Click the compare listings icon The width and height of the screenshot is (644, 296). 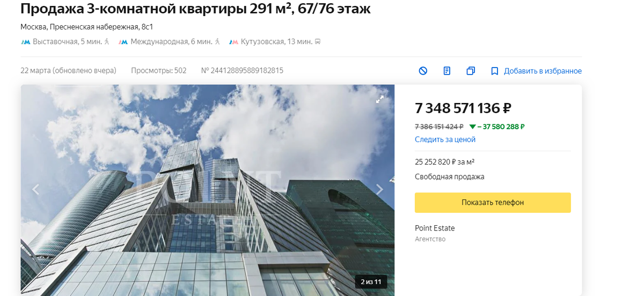tap(471, 71)
